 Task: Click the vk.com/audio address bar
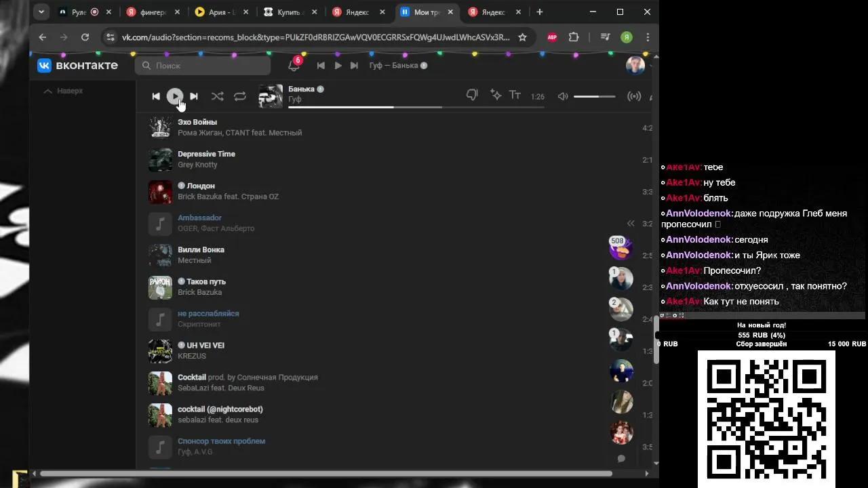click(315, 37)
